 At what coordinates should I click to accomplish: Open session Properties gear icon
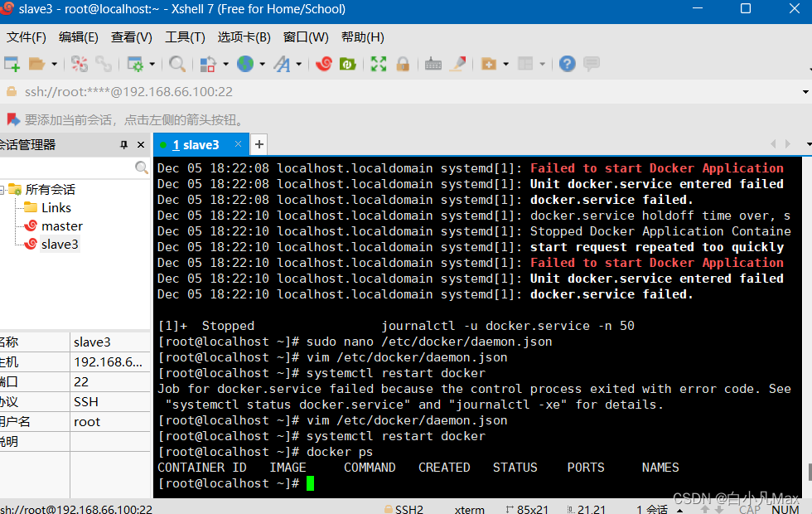coord(135,65)
